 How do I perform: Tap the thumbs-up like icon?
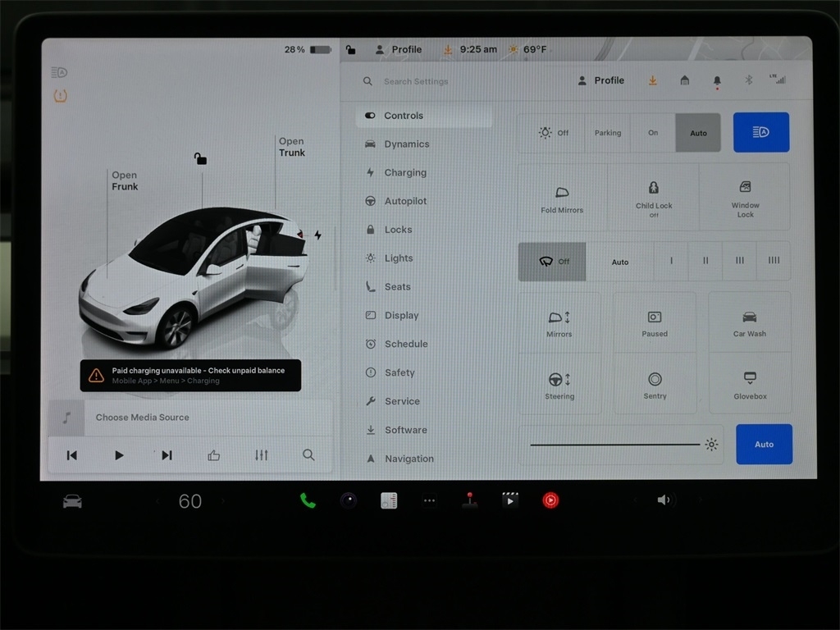(x=214, y=455)
